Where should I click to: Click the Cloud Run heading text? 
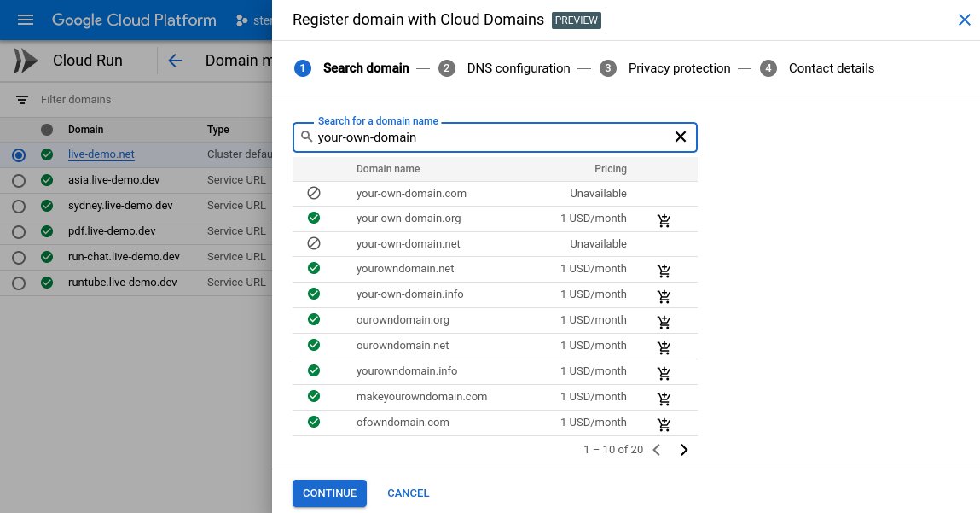pos(88,61)
